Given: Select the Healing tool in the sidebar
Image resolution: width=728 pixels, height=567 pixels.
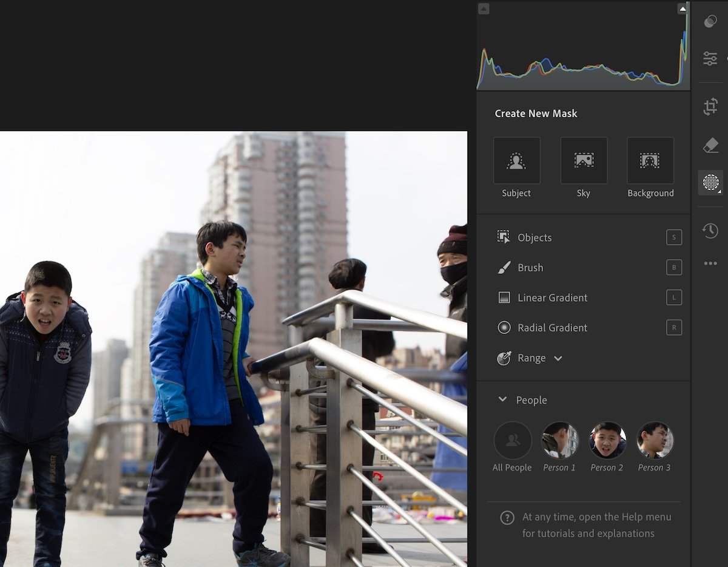Looking at the screenshot, I should pyautogui.click(x=710, y=144).
